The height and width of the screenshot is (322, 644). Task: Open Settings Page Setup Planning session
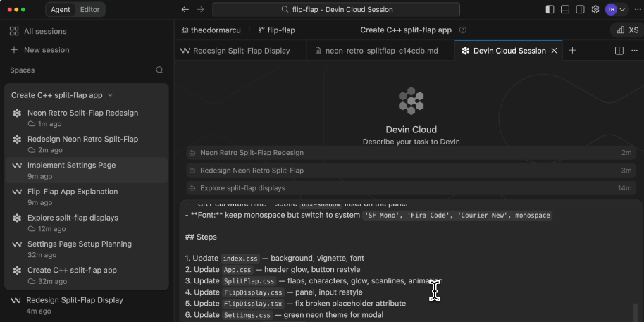[87, 249]
